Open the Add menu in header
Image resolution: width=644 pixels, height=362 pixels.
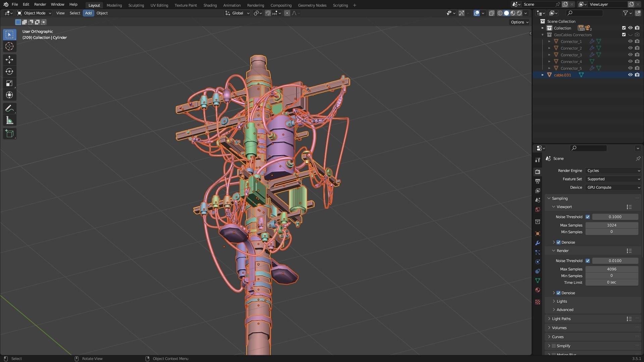(x=88, y=13)
